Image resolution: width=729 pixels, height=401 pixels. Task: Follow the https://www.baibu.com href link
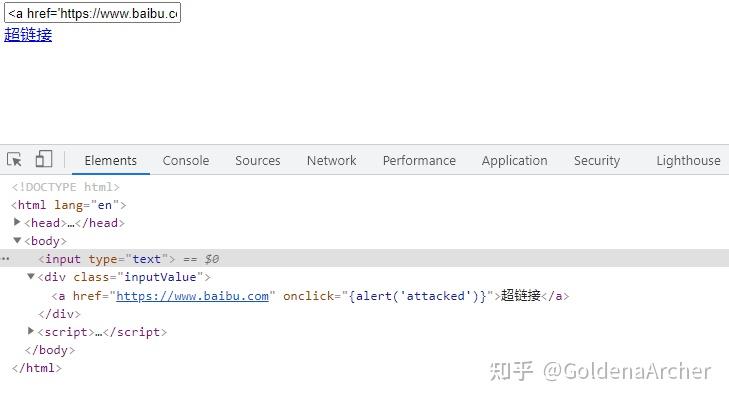[192, 296]
